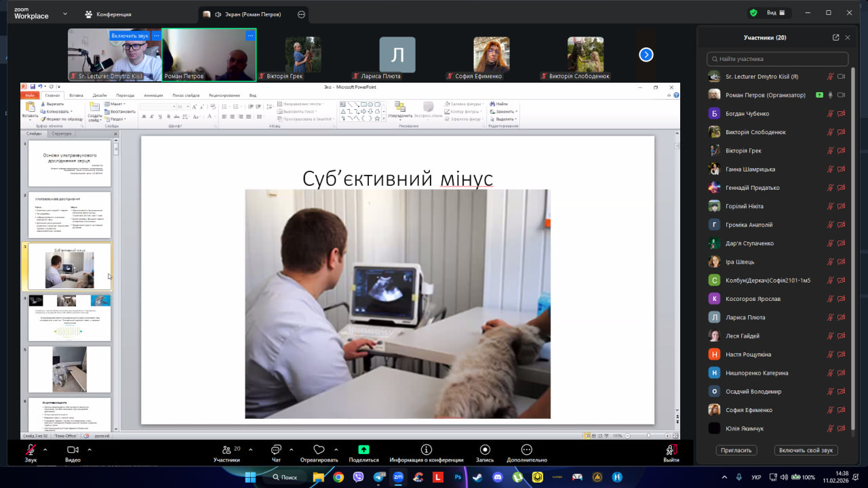The width and height of the screenshot is (868, 488).
Task: Open the Reactions icon in toolbar
Action: click(319, 450)
